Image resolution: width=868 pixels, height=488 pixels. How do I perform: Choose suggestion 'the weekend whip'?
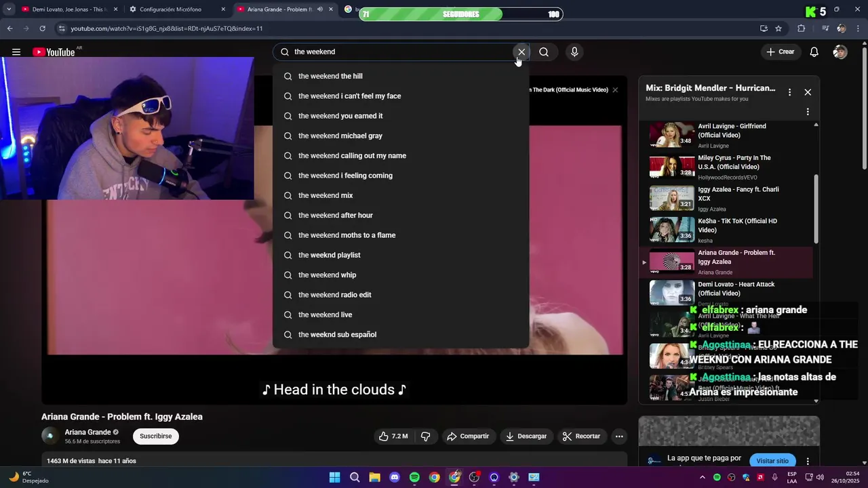401,275
